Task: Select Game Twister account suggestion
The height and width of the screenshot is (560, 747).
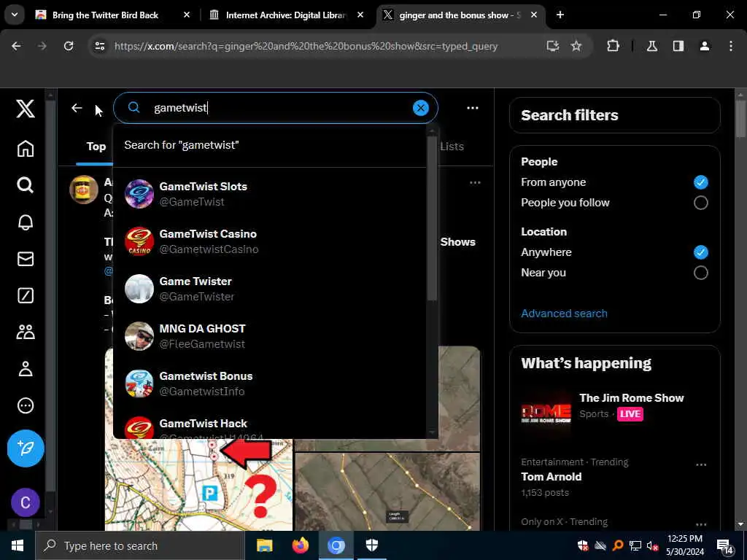Action: pos(270,289)
